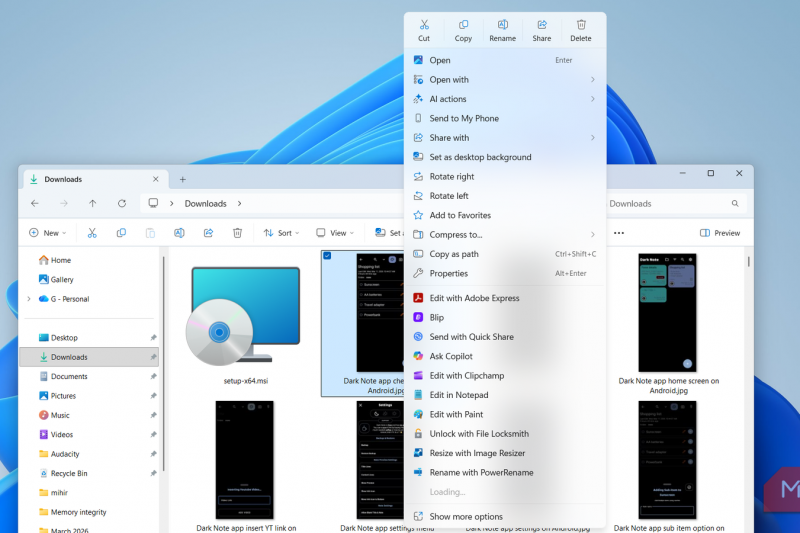
Task: Expand the Compress to submenu
Action: click(505, 235)
